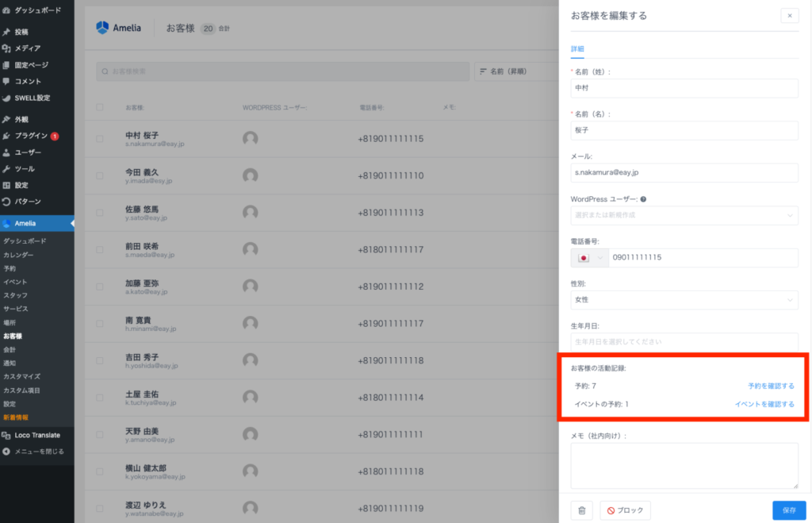This screenshot has height=523, width=812.
Task: Select the checkbox beside 佐藤 悠馬
Action: [100, 212]
